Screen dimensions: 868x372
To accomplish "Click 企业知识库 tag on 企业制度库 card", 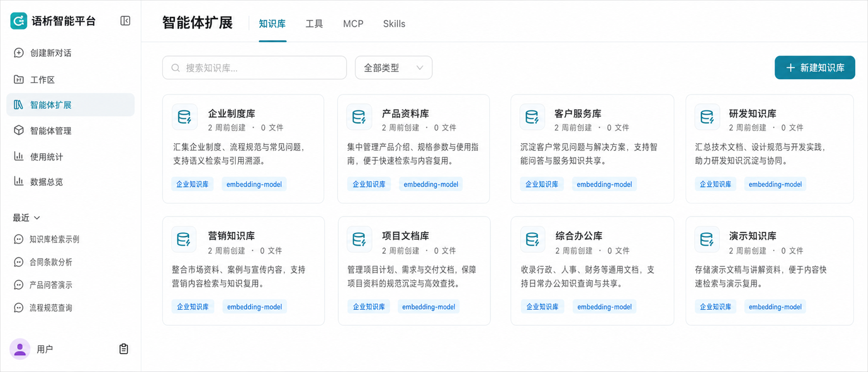I will [x=192, y=184].
